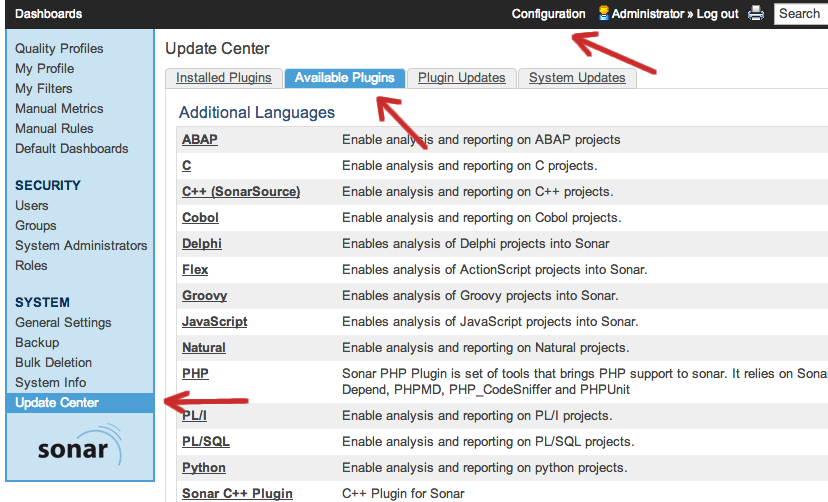Open General Settings

pyautogui.click(x=63, y=323)
